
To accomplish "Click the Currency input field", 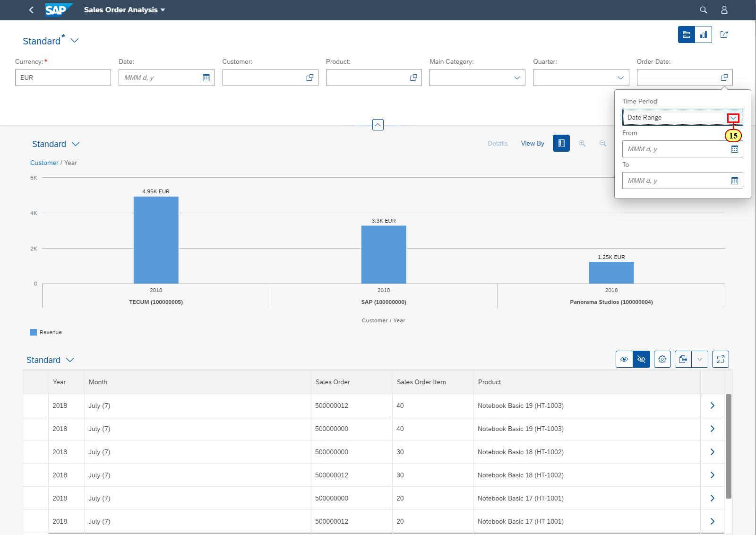I will click(x=63, y=78).
